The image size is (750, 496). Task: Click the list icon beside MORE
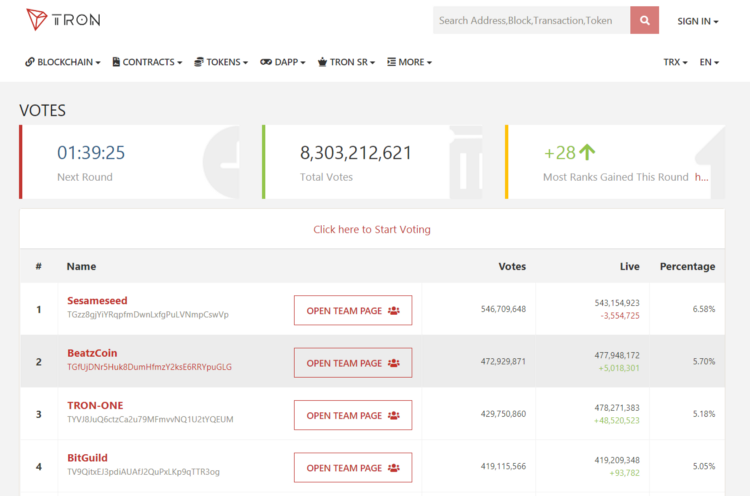391,62
